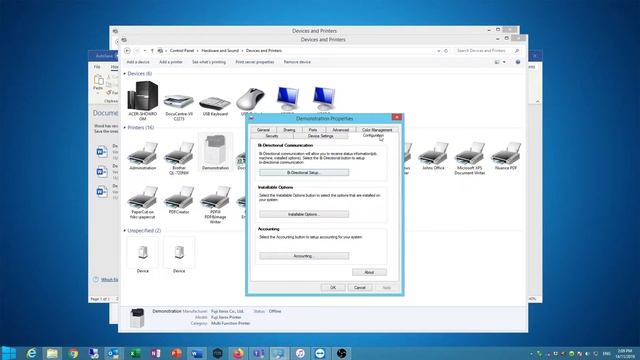Click the Demonstration printer icon in details pane
Viewport: 640px width, 360px height.
pyautogui.click(x=137, y=318)
